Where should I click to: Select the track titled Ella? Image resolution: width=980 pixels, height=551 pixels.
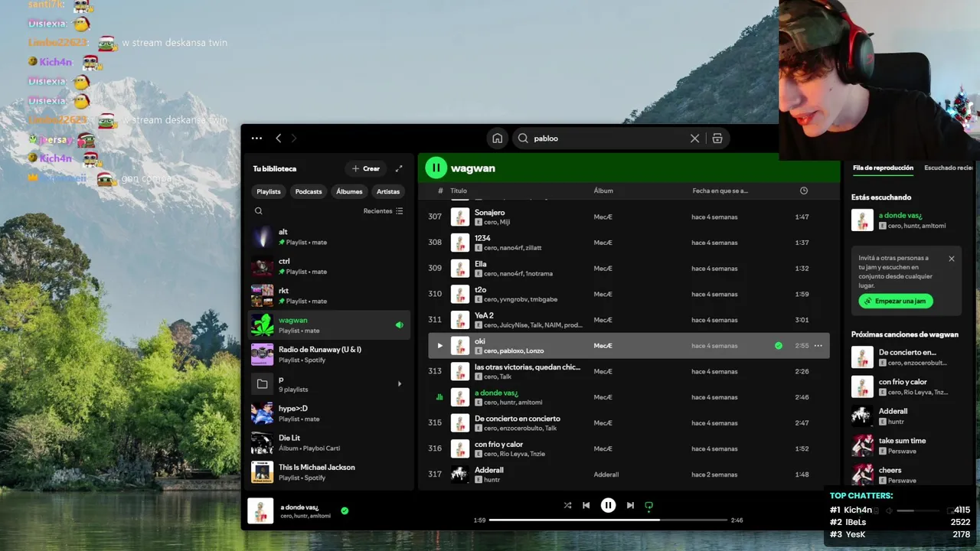coord(481,264)
